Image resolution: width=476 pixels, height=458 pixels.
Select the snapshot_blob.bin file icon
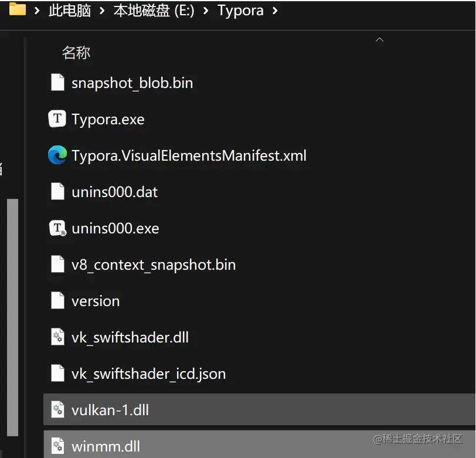[x=57, y=82]
